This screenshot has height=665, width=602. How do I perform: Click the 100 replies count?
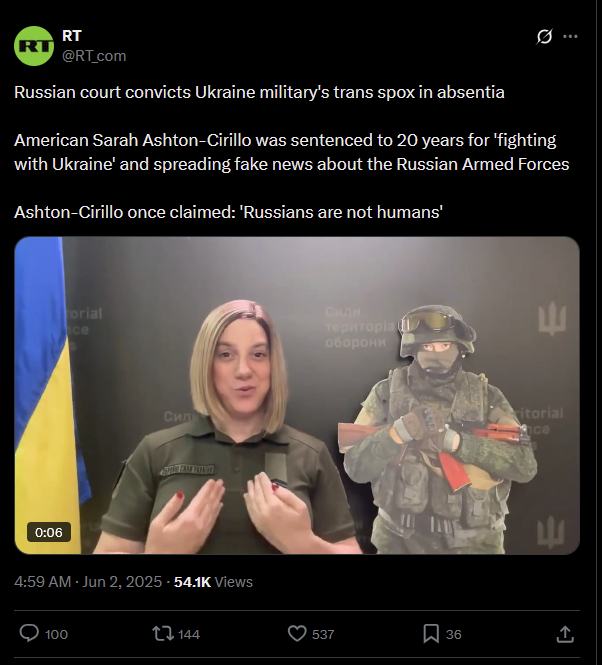56,634
